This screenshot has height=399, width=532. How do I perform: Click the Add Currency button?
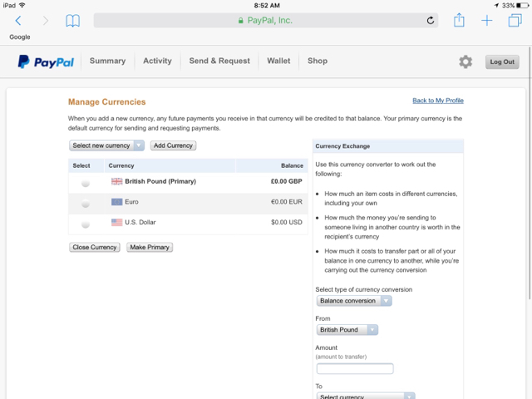pos(173,145)
